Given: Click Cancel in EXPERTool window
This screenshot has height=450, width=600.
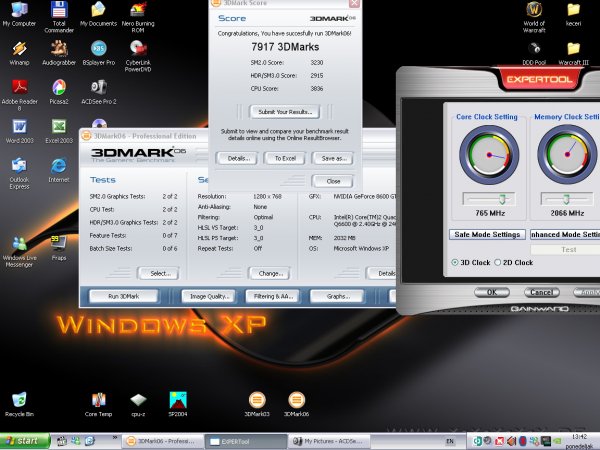Looking at the screenshot, I should (x=541, y=292).
